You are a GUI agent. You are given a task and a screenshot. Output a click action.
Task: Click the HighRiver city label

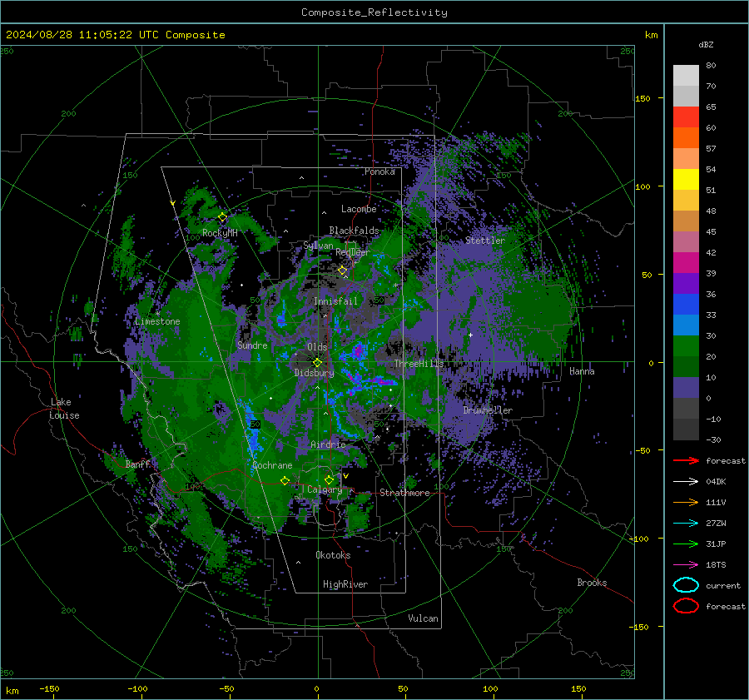click(345, 584)
